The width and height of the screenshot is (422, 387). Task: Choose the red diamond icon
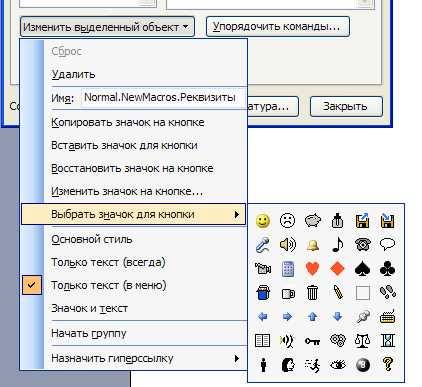tap(337, 269)
